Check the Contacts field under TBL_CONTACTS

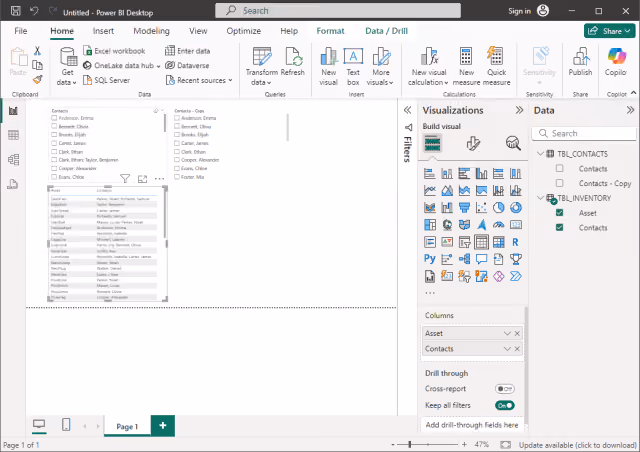click(x=560, y=168)
